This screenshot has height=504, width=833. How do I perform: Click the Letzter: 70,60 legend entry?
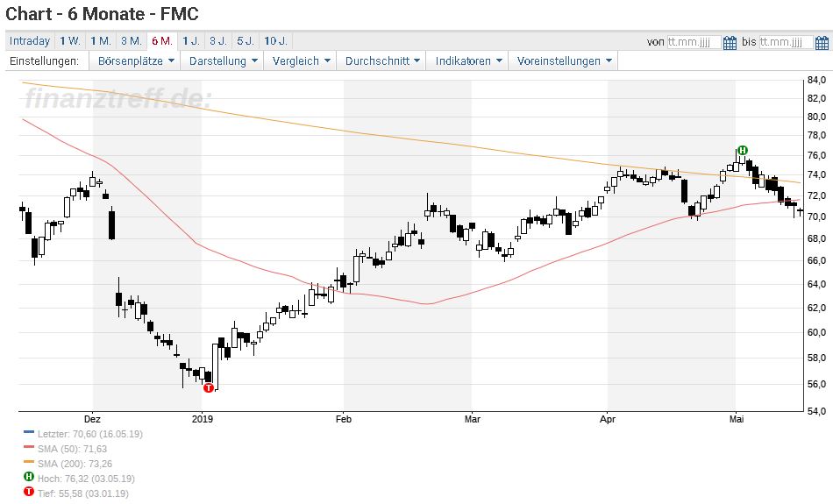(x=89, y=434)
